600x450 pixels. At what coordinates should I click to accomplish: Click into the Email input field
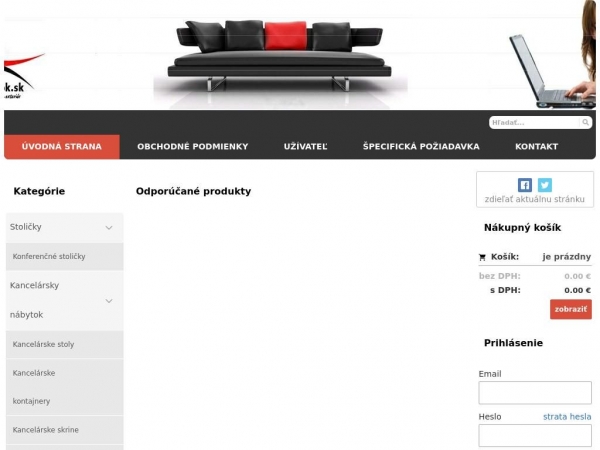(x=535, y=392)
